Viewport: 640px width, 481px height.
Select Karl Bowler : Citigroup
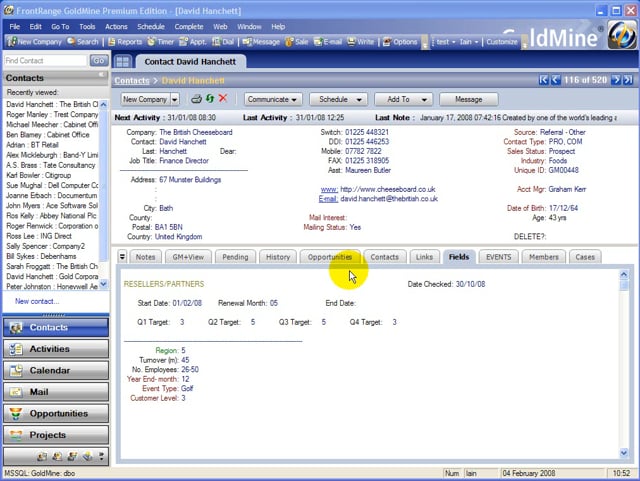(x=39, y=175)
